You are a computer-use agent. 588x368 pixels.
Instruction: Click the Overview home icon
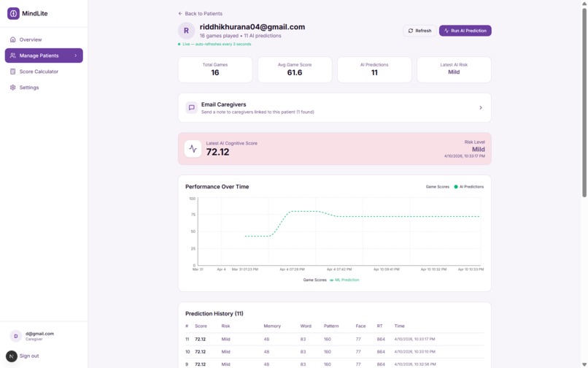12,39
